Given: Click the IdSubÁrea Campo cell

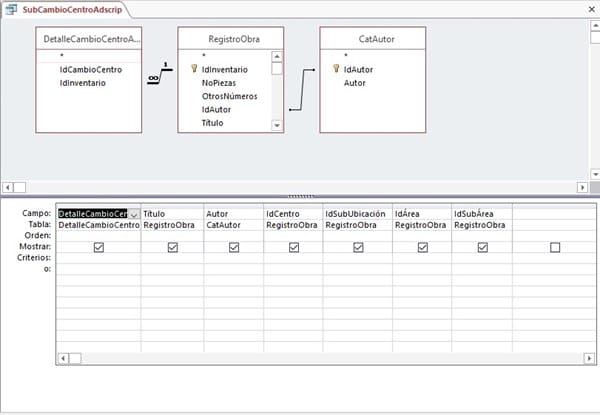Looking at the screenshot, I should [x=482, y=214].
